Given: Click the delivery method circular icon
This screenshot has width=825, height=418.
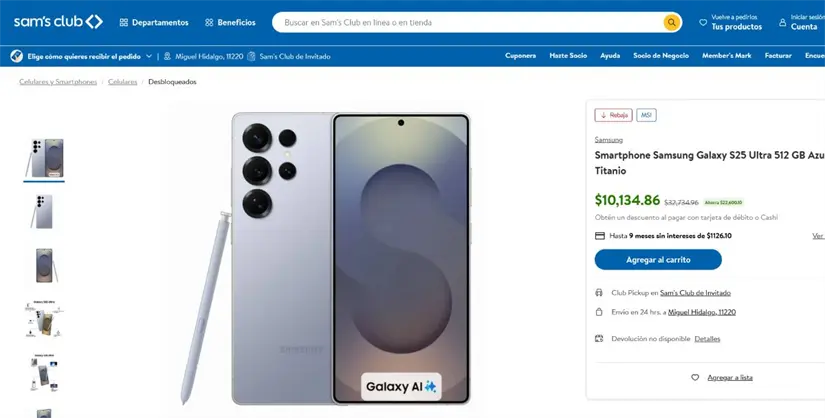Looking at the screenshot, I should pyautogui.click(x=16, y=57).
